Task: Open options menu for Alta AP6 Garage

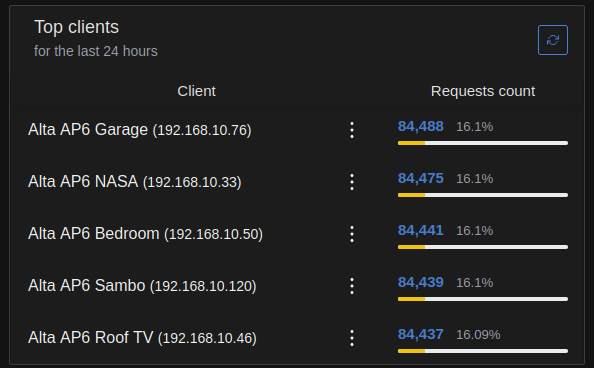Action: pyautogui.click(x=352, y=130)
